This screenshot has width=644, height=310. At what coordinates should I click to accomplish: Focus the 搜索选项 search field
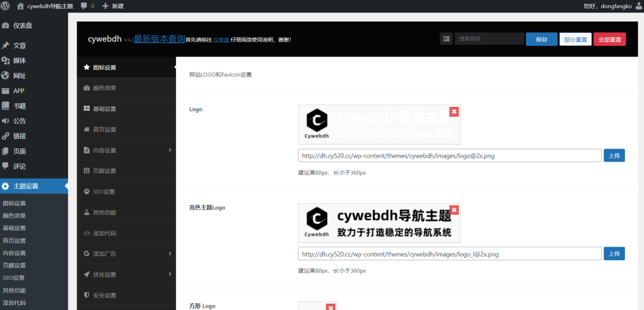489,39
